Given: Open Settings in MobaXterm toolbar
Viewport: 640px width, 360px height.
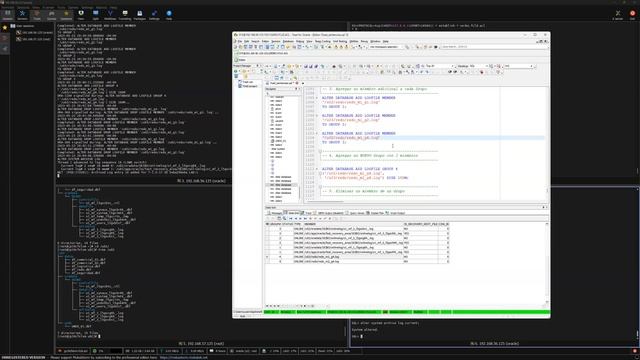Looking at the screenshot, I should [x=154, y=15].
